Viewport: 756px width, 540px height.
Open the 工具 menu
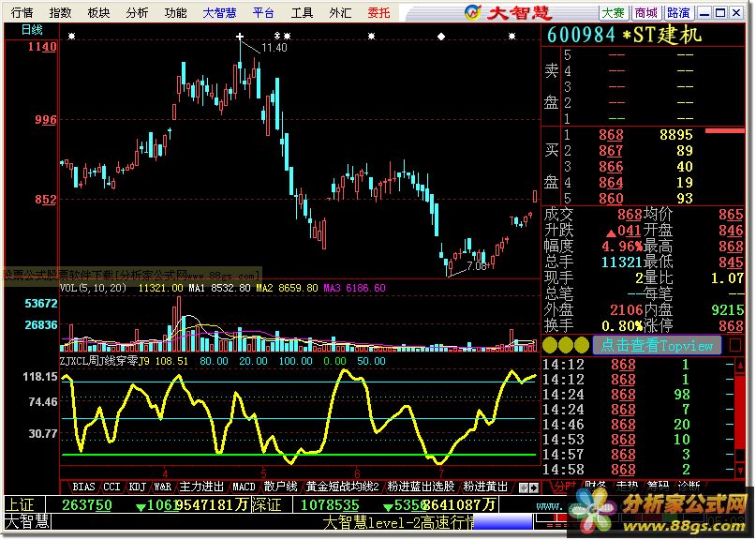pyautogui.click(x=302, y=12)
